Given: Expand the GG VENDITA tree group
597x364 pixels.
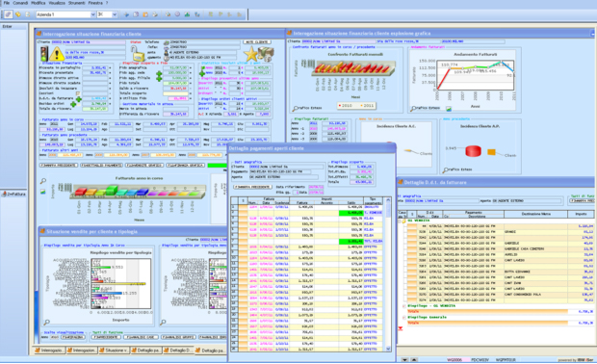Looking at the screenshot, I should point(400,221).
